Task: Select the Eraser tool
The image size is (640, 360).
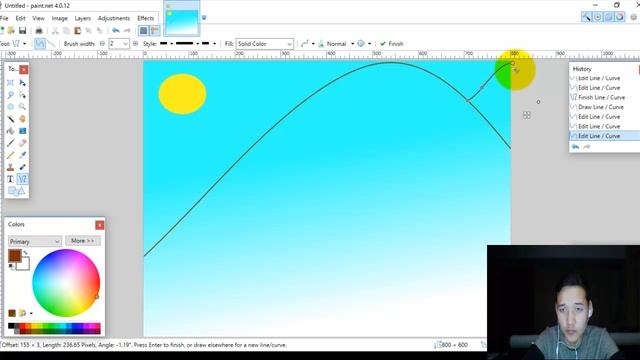Action: coord(22,143)
